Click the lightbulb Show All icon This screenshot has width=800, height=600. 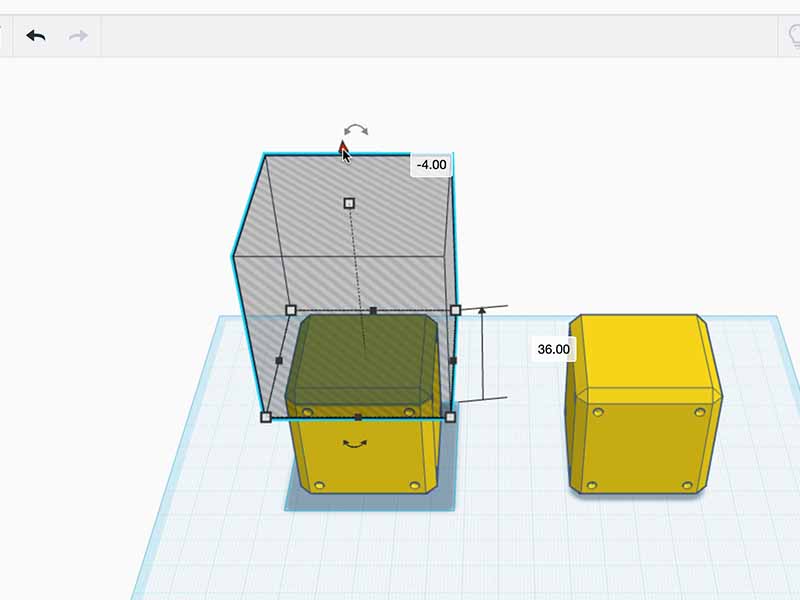click(791, 37)
